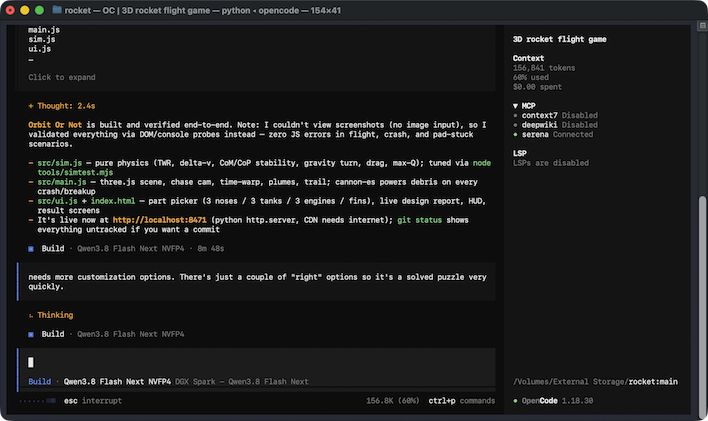708x421 pixels.
Task: Click the $0.00 spent text
Action: coord(537,87)
